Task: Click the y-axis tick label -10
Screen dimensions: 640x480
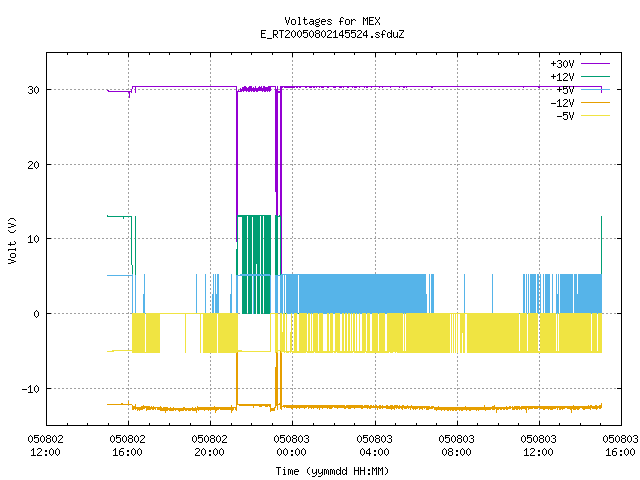Action: 31,389
